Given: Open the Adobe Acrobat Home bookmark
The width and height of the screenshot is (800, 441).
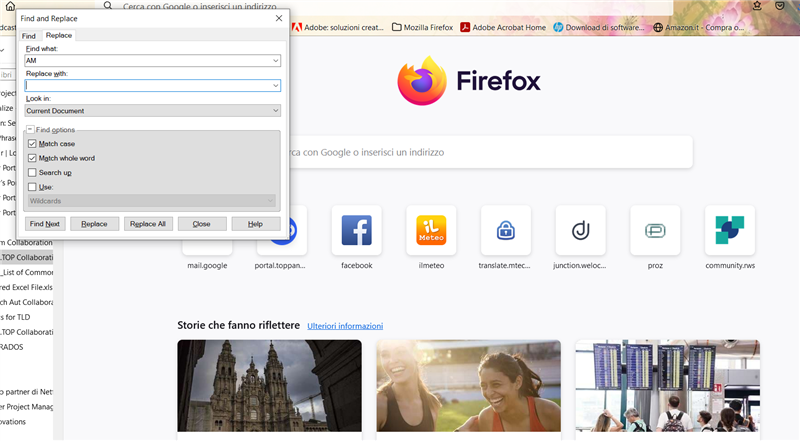Looking at the screenshot, I should click(503, 28).
